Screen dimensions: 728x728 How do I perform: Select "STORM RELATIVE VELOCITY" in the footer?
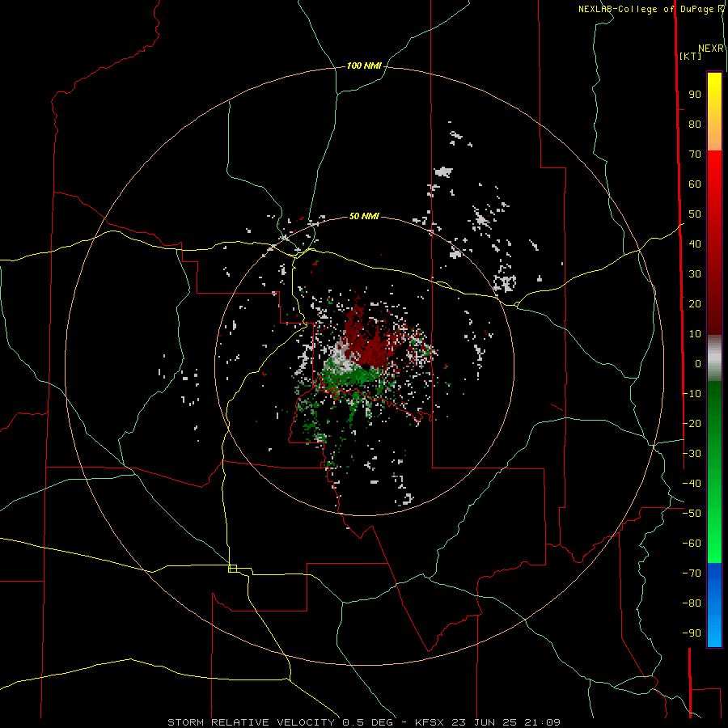[x=251, y=722]
